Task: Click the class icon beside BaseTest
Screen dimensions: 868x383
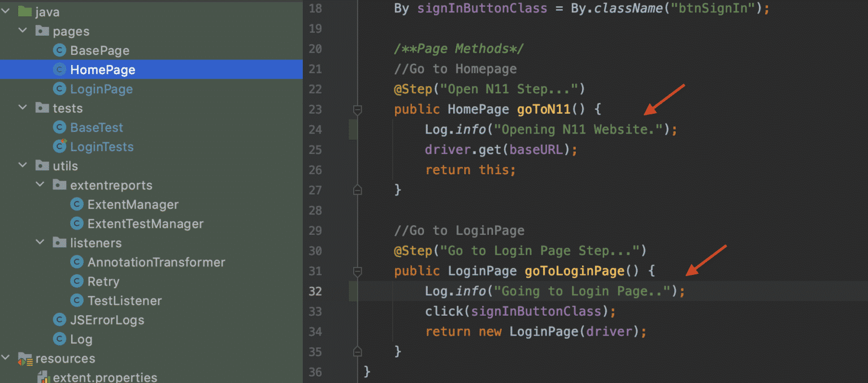Action: [59, 127]
